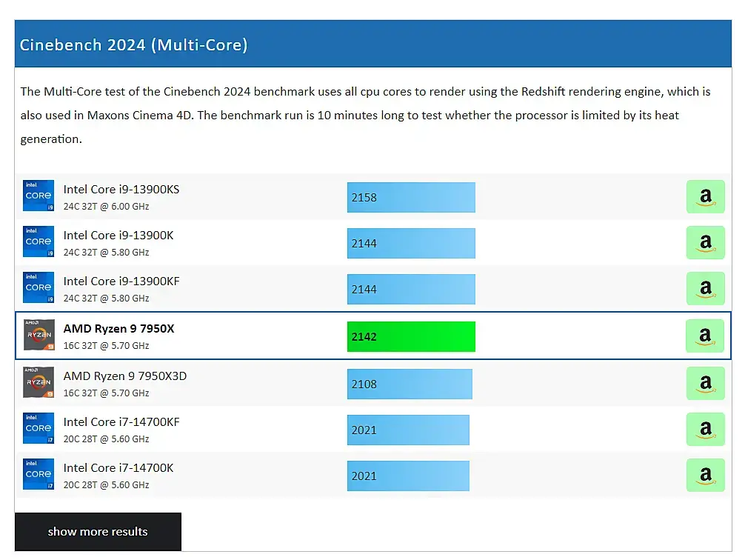Open Amazon link for Intel Core i9-13900K
This screenshot has width=745, height=560.
[x=705, y=242]
